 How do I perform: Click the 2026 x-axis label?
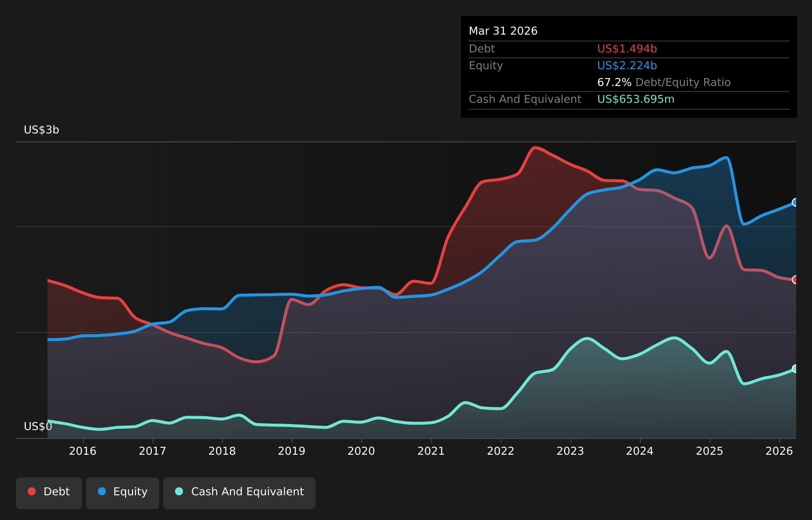pos(779,451)
